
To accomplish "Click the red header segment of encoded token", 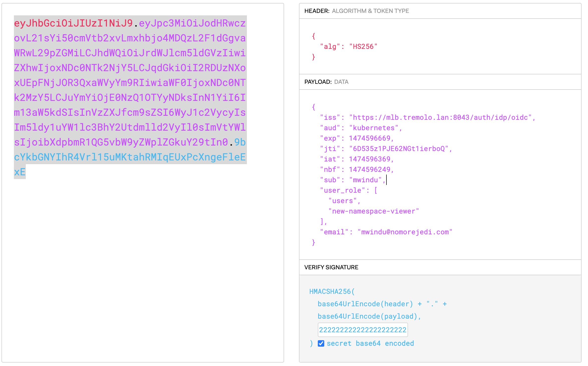I will [73, 23].
